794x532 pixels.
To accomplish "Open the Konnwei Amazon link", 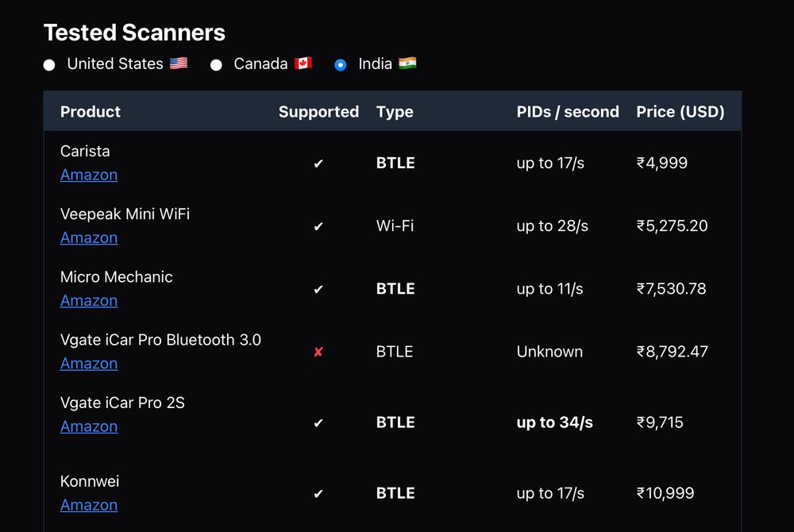I will tap(89, 505).
